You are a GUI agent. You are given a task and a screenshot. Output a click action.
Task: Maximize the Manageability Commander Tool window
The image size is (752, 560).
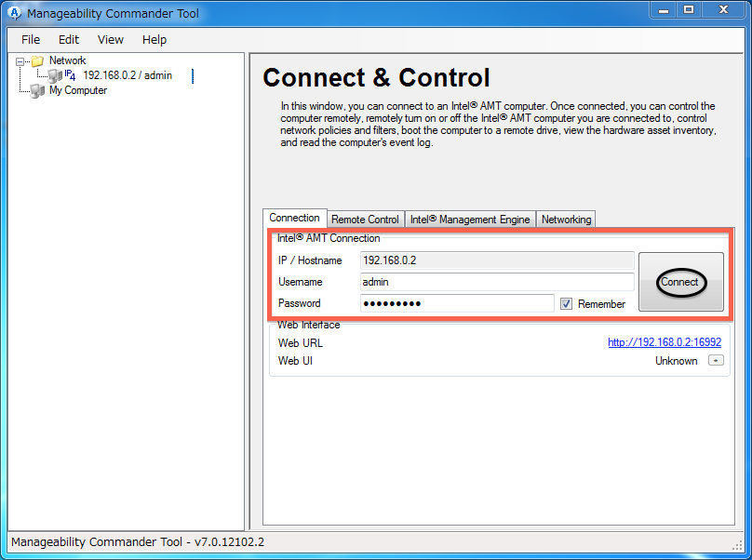(x=689, y=10)
